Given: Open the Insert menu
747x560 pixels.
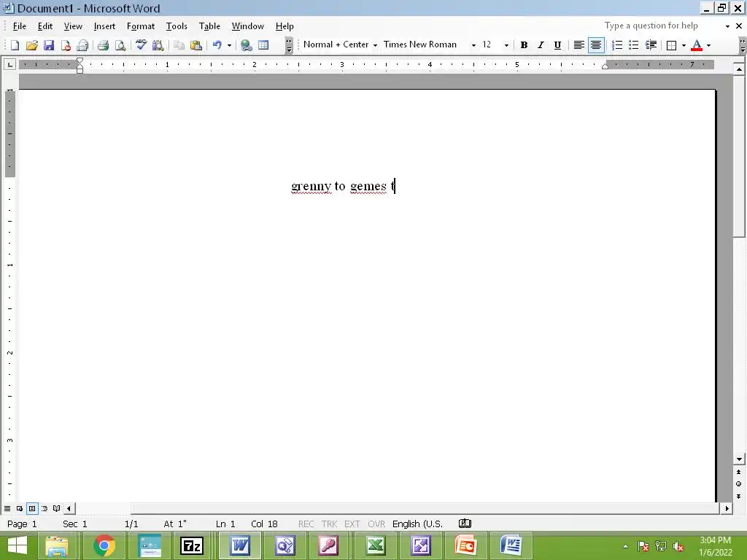Looking at the screenshot, I should (104, 26).
